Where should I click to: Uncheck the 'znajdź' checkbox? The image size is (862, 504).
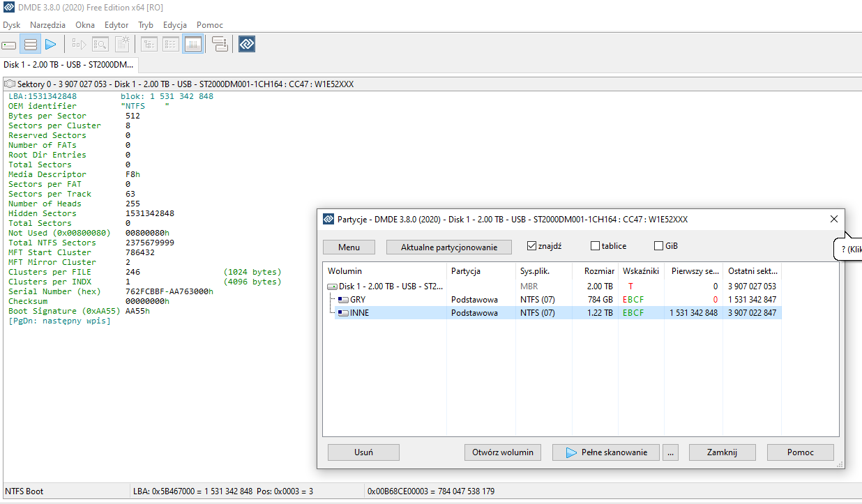tap(532, 246)
